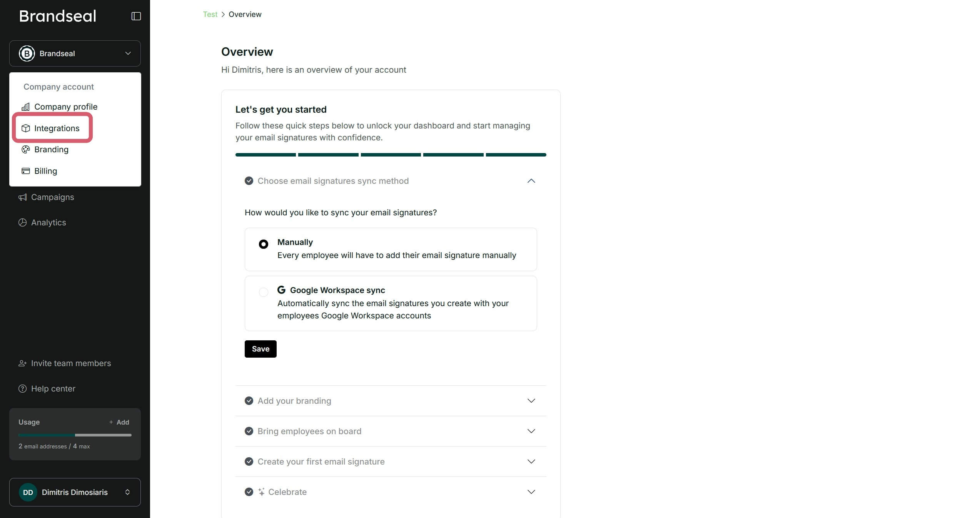Select the Campaigns megaphone icon
This screenshot has width=980, height=518.
coord(23,197)
